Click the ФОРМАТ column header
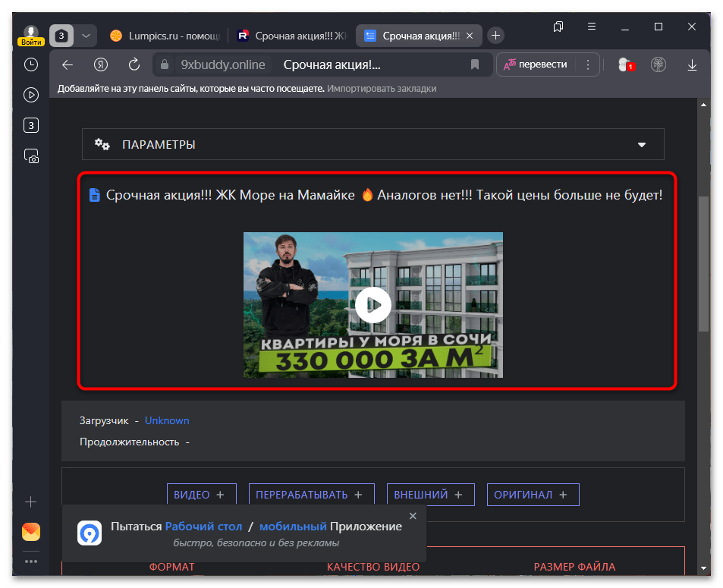 171,567
